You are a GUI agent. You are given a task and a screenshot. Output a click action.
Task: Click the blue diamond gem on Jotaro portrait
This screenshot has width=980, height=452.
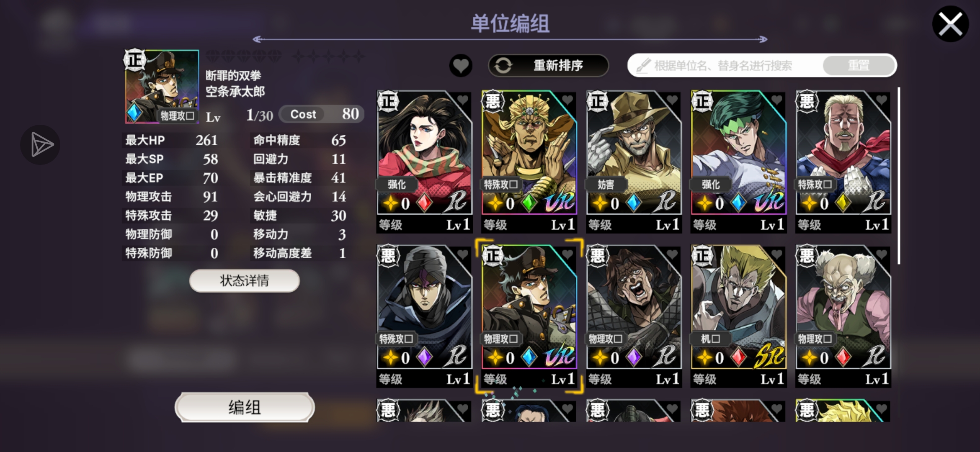click(134, 113)
